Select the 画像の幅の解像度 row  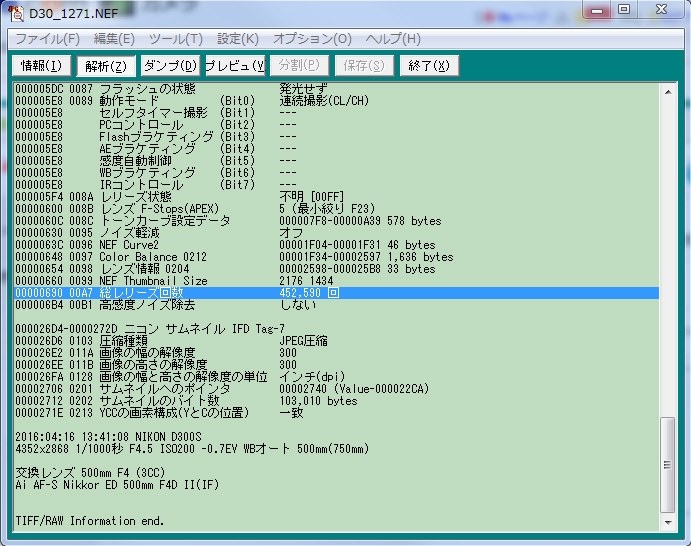[x=337, y=353]
